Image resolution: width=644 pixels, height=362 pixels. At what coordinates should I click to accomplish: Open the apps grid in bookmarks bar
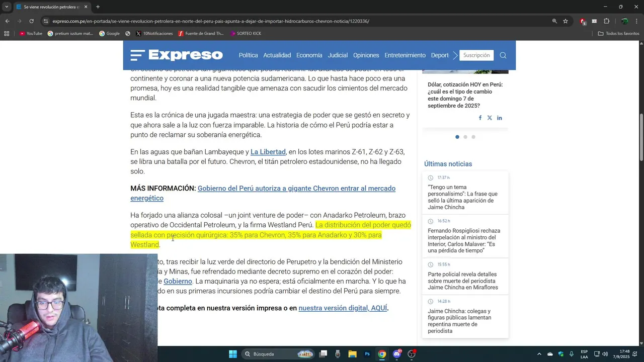click(7, 34)
